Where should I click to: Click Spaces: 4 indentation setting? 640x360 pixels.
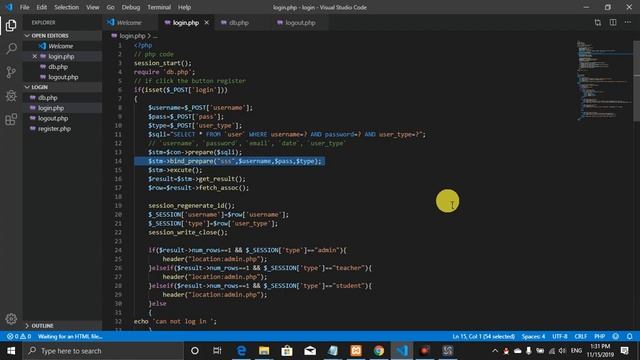pyautogui.click(x=533, y=336)
